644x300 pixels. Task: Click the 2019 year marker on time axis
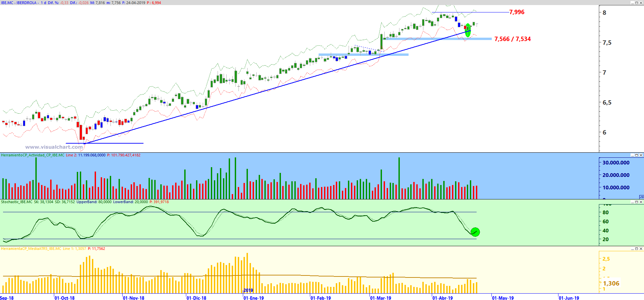248,290
